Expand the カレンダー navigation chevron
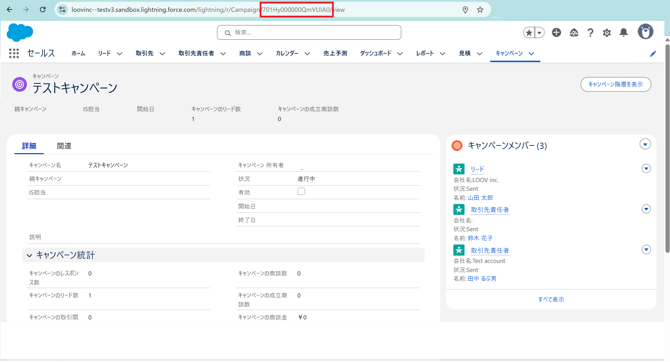Viewport: 670px width, 362px height. click(x=307, y=53)
